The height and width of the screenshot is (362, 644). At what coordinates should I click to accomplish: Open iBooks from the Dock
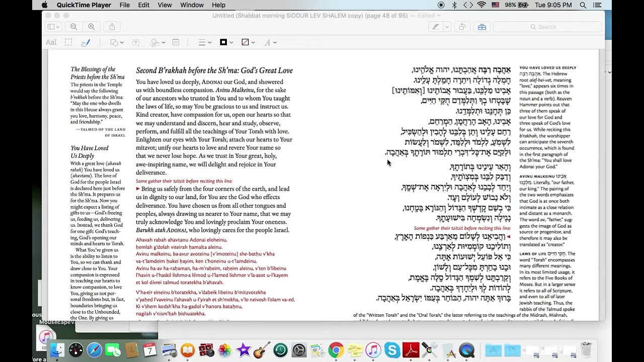pos(187,350)
